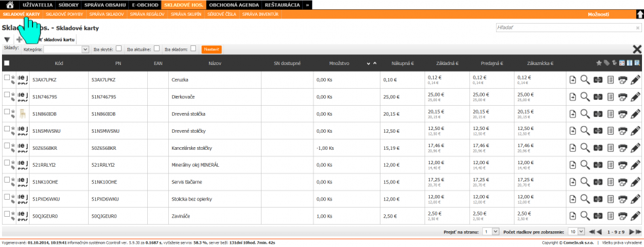Toggle the Iba skladom checkbox
The image size is (644, 247).
(x=193, y=49)
